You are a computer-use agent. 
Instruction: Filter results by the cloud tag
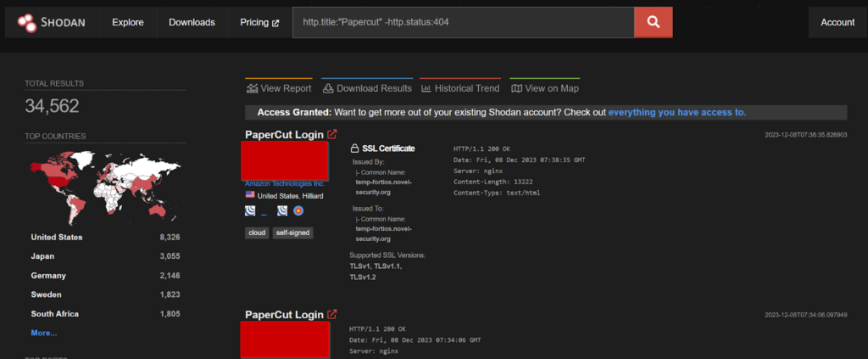pos(257,233)
